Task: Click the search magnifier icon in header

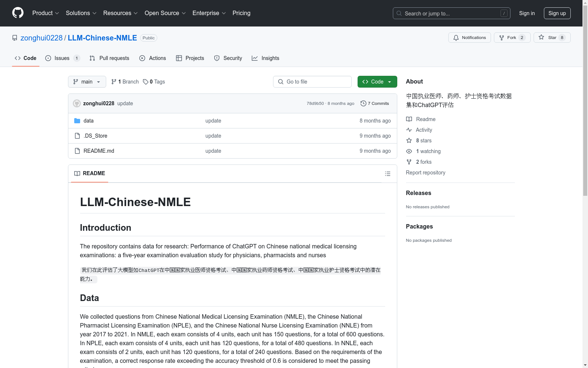Action: [x=399, y=13]
